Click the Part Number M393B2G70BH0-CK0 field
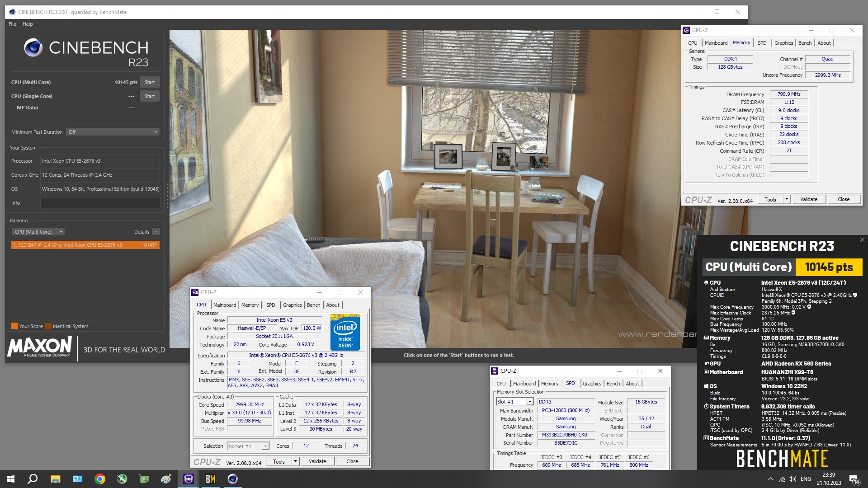The width and height of the screenshot is (868, 488). tap(565, 435)
